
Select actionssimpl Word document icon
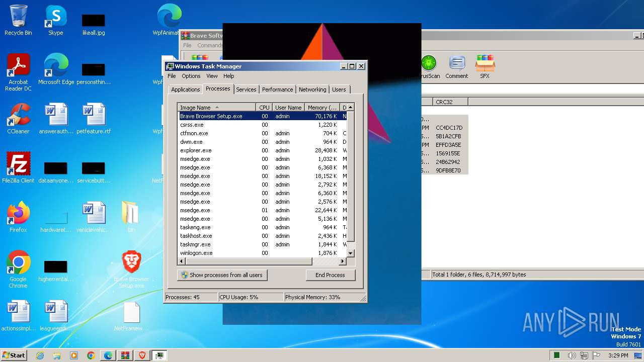(x=18, y=316)
